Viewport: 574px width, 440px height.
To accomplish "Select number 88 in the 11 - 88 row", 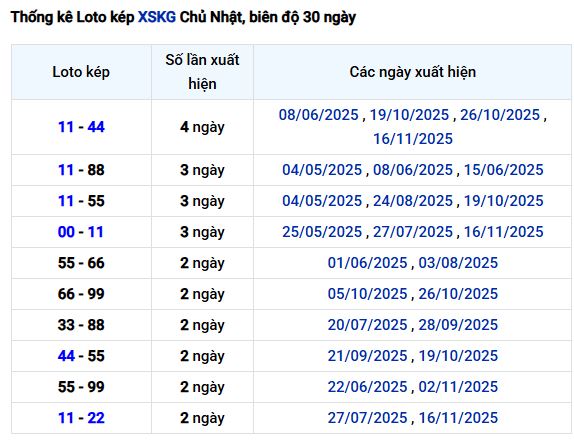I will click(96, 170).
